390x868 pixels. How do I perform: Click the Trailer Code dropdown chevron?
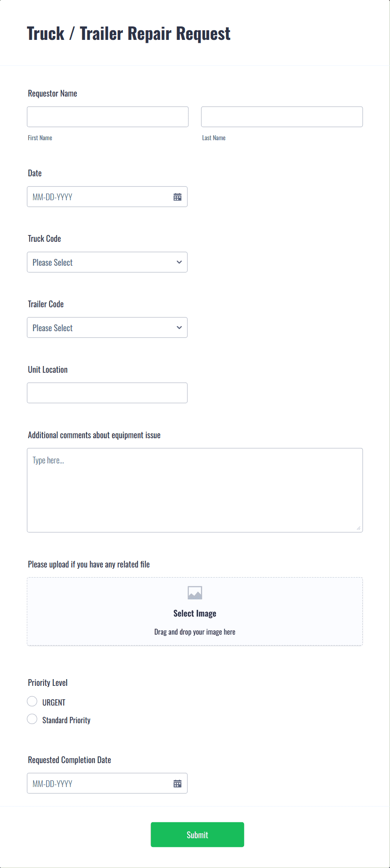click(179, 328)
